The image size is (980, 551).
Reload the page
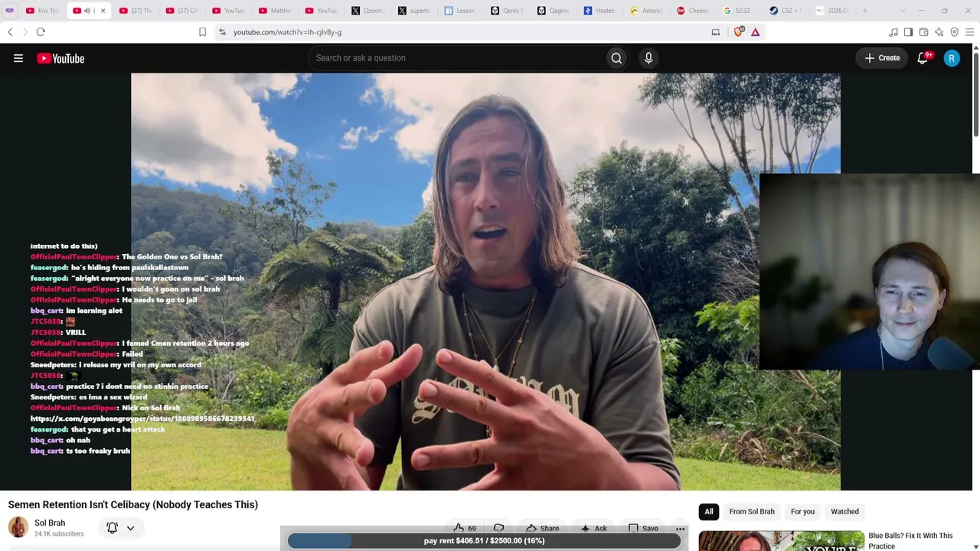[x=41, y=32]
